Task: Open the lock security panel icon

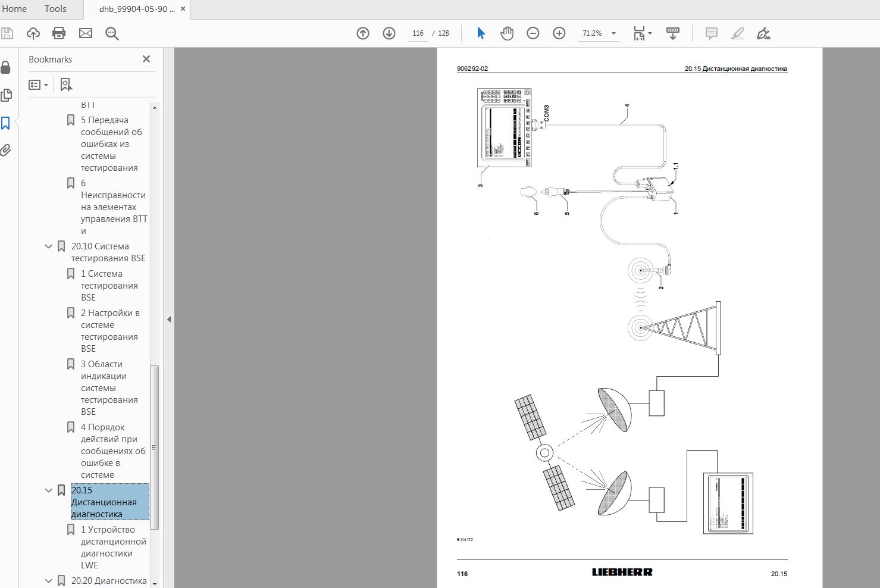Action: pyautogui.click(x=6, y=67)
